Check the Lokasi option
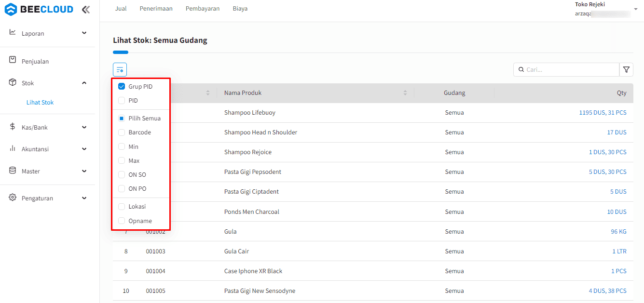Screen dimensions: 644x303 click(122, 206)
